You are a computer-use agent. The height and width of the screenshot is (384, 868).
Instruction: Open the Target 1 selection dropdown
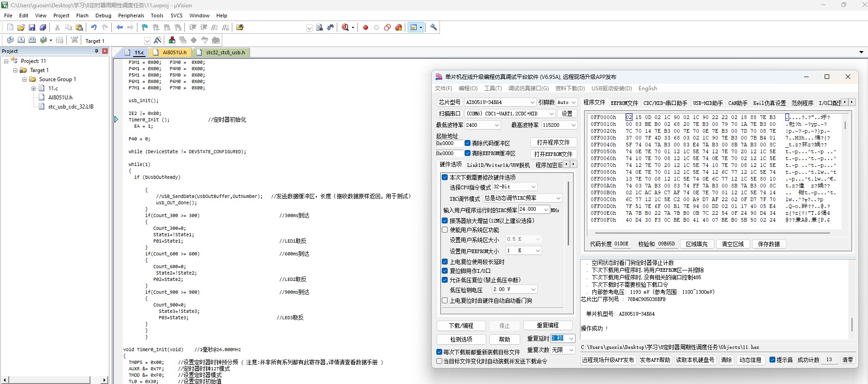tap(147, 41)
